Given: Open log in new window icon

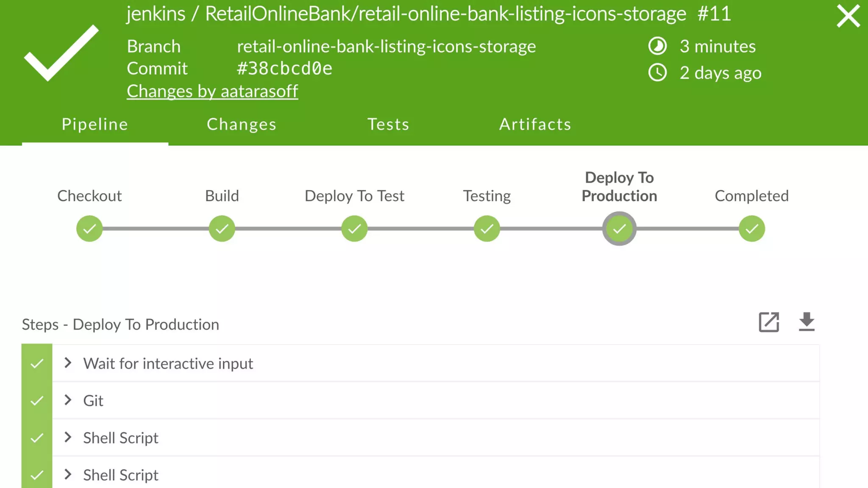Looking at the screenshot, I should 769,322.
